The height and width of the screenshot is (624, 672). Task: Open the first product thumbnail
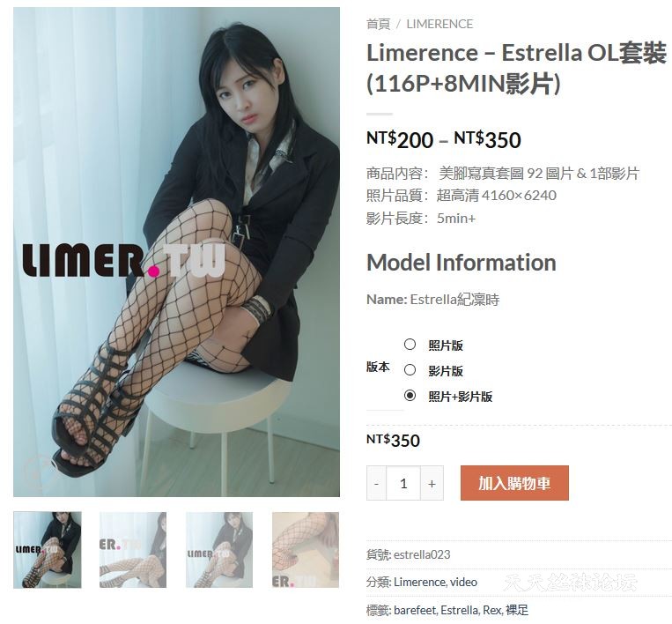(48, 550)
